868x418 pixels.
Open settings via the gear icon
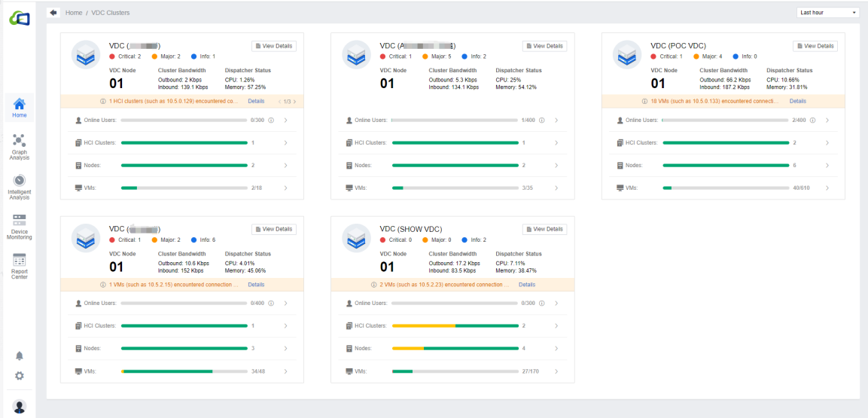tap(20, 376)
